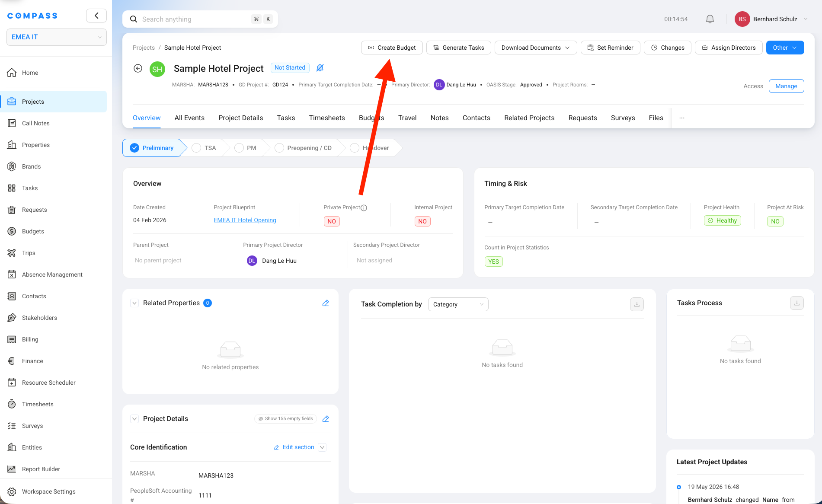
Task: Click the Assign Directors button
Action: (x=729, y=48)
